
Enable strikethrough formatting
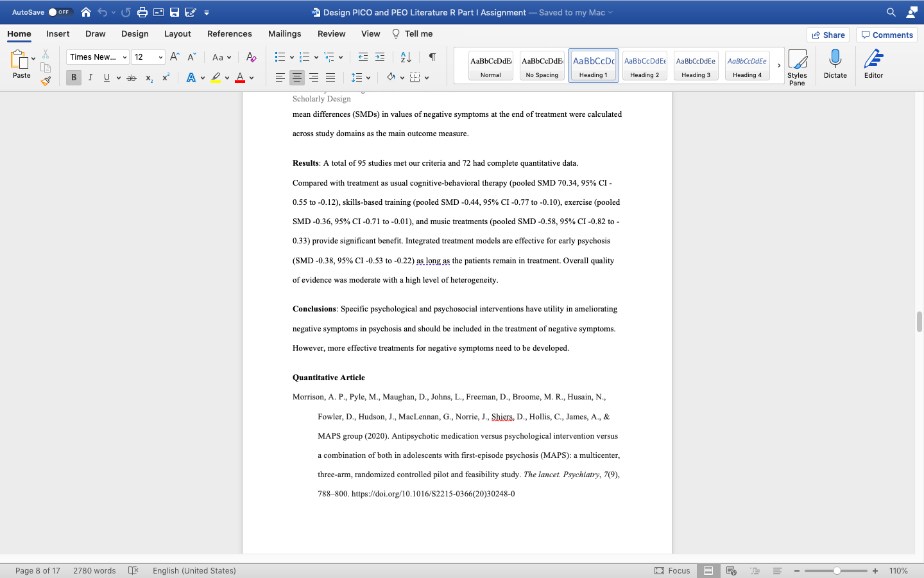click(x=131, y=77)
